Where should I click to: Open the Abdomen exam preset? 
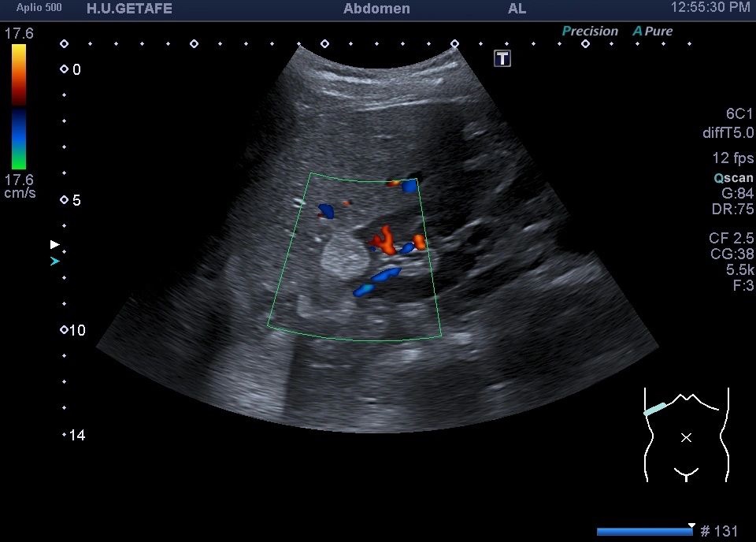pyautogui.click(x=376, y=9)
